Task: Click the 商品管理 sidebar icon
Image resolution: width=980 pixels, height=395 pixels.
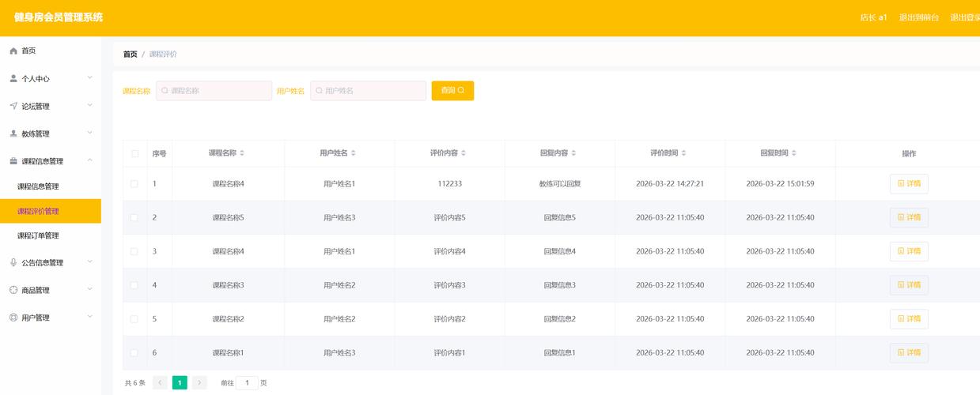Action: pos(13,290)
